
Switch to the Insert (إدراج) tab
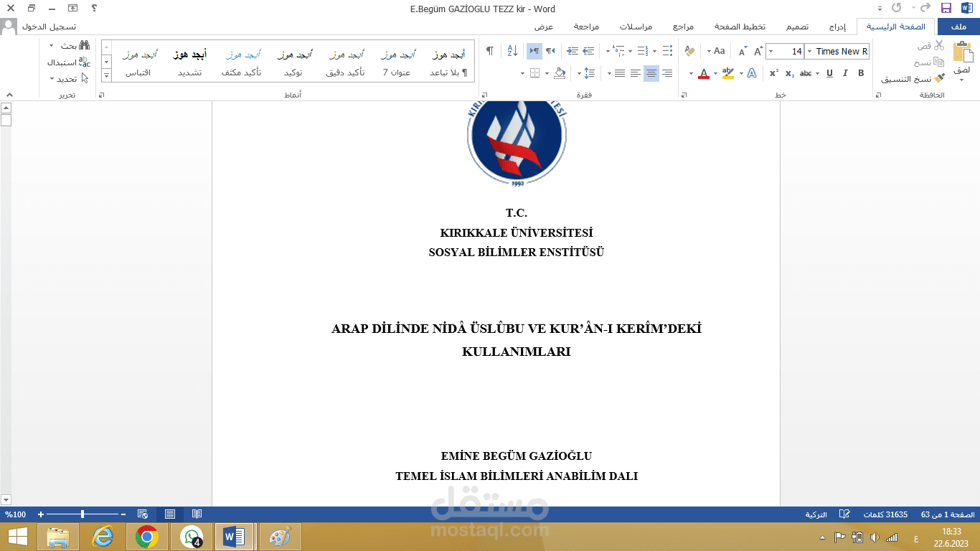(x=837, y=27)
